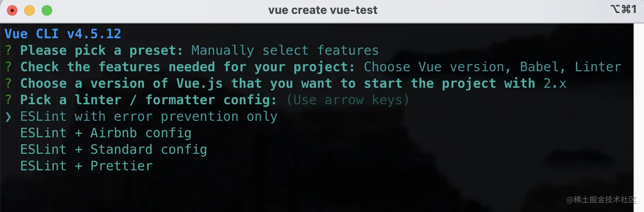The image size is (644, 212).
Task: Click the 'Vue CLI v4.5.12' header text
Action: click(x=63, y=34)
